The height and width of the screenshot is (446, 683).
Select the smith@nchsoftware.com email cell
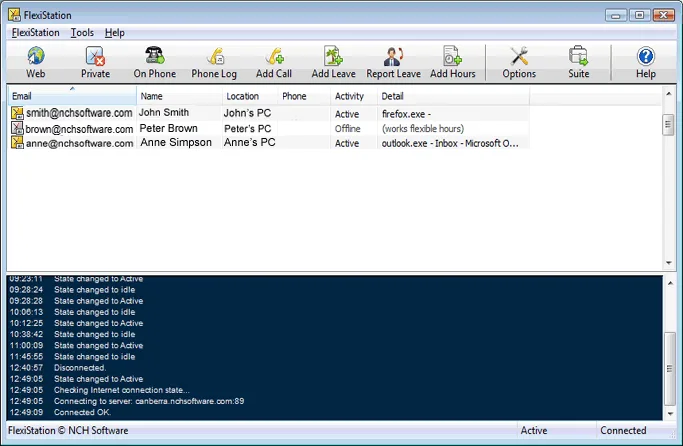(x=79, y=113)
